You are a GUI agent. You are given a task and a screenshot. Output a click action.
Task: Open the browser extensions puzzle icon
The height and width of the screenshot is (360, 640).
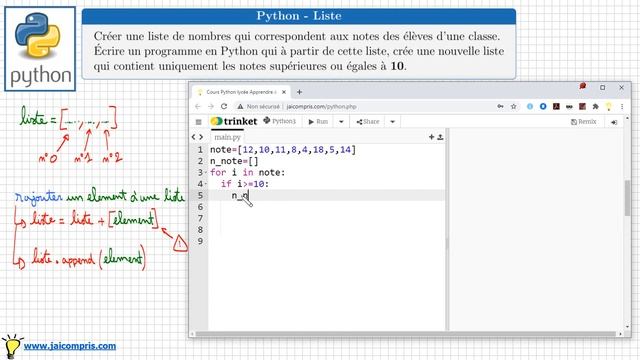click(x=596, y=107)
